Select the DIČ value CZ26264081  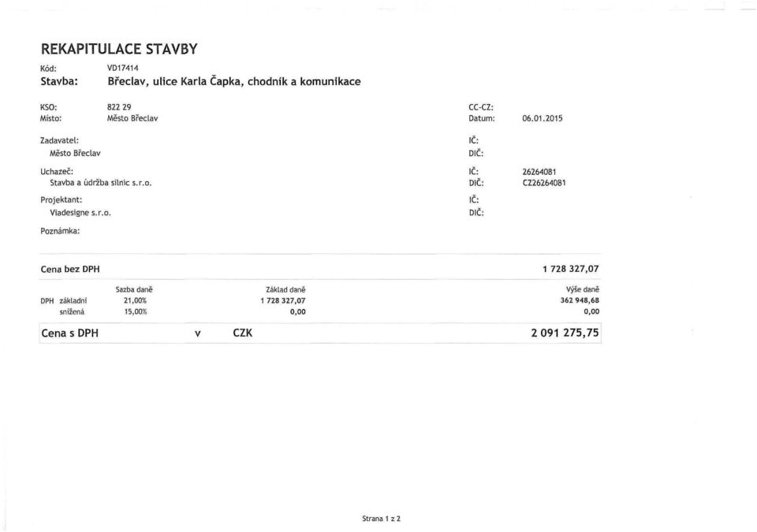click(544, 183)
